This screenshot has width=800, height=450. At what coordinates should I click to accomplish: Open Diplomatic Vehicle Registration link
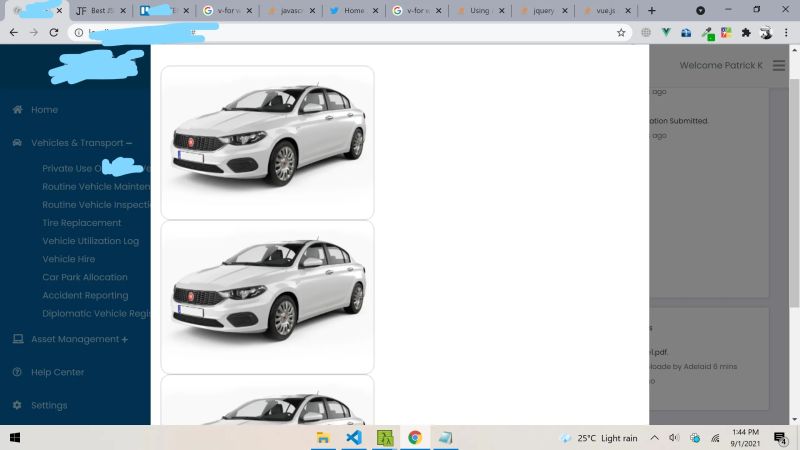[96, 313]
